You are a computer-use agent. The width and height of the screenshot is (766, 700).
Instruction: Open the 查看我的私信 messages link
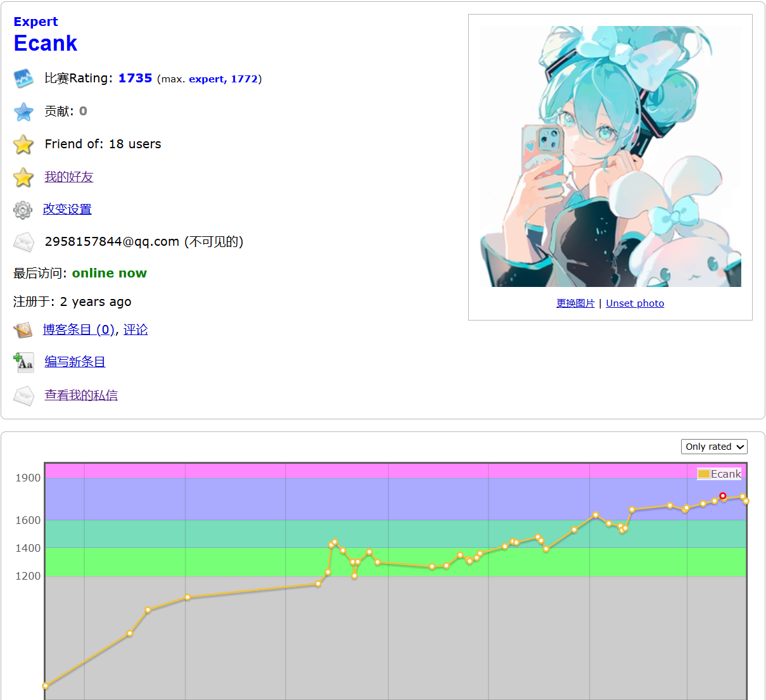click(x=81, y=395)
